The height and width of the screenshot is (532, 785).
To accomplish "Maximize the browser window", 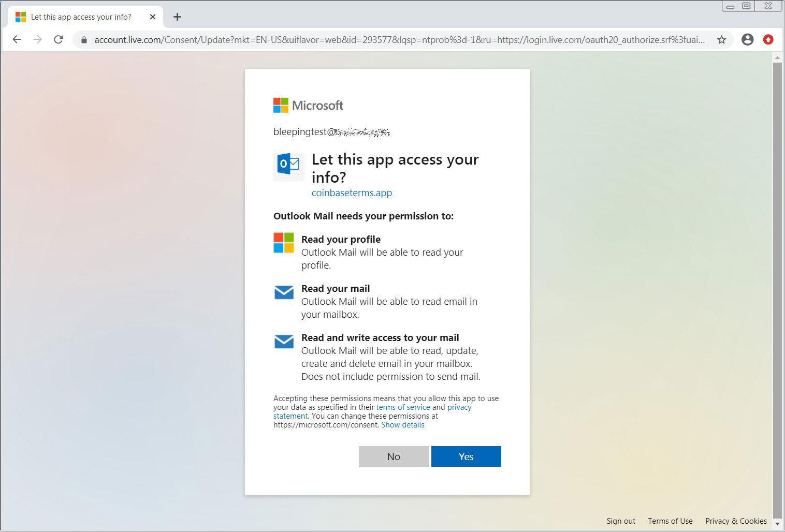I will 746,6.
